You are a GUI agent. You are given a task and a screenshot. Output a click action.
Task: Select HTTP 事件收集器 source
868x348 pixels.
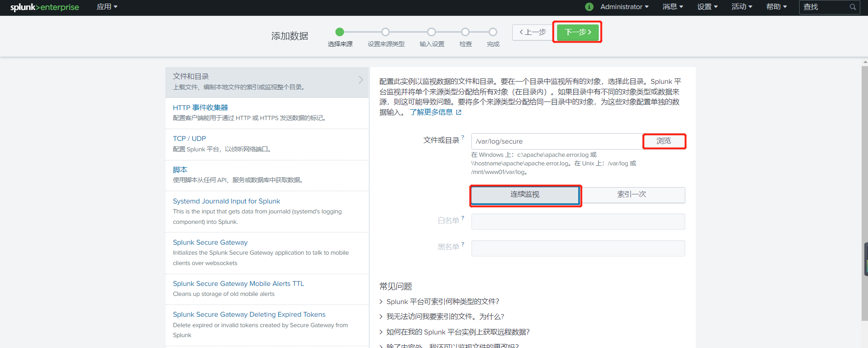tap(267, 113)
